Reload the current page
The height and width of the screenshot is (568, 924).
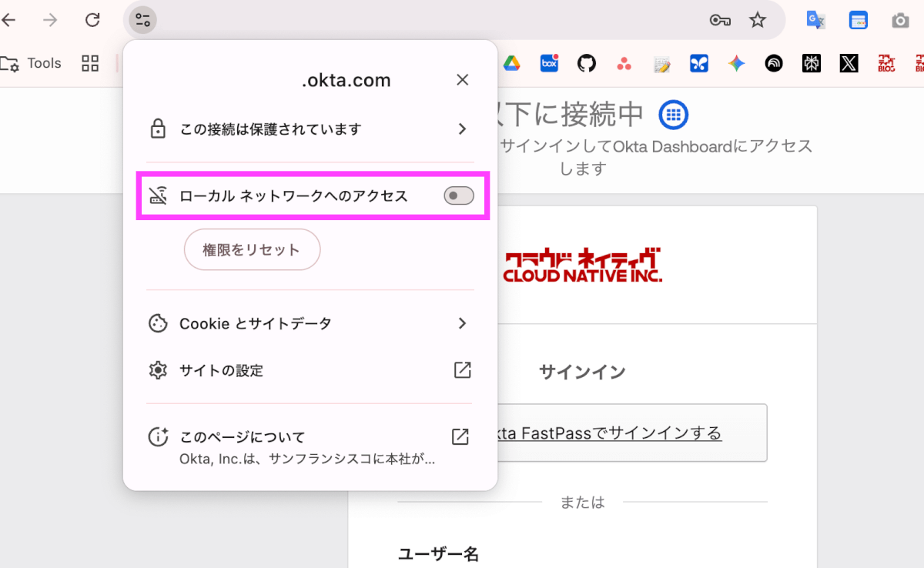point(92,20)
